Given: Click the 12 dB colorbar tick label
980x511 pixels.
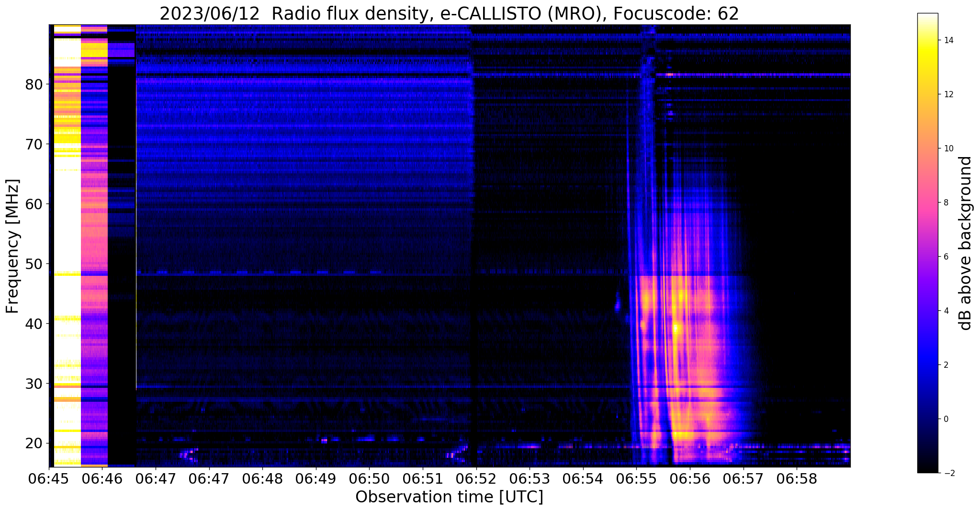Looking at the screenshot, I should [947, 94].
